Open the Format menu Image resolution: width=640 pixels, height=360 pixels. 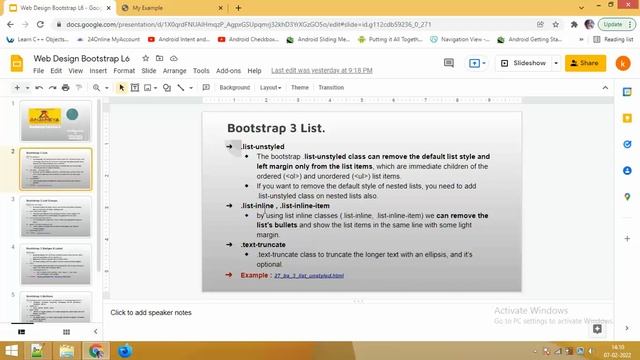[x=124, y=71]
